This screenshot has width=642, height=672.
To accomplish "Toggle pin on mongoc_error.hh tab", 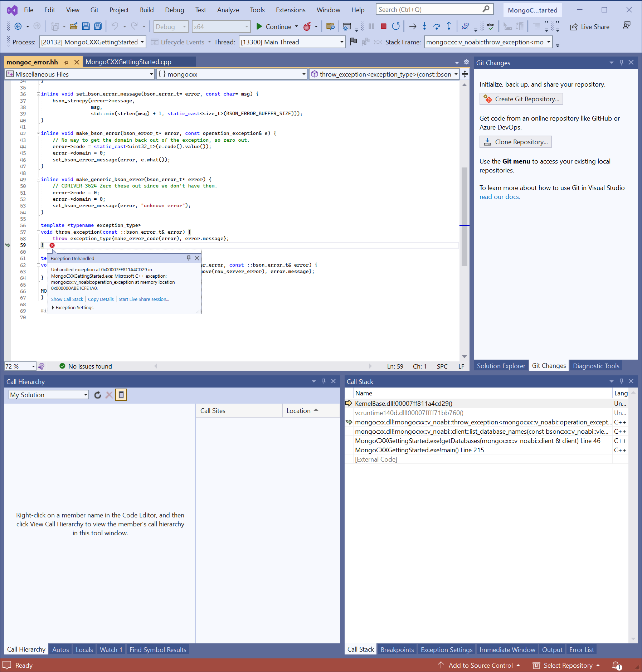I will tap(66, 62).
